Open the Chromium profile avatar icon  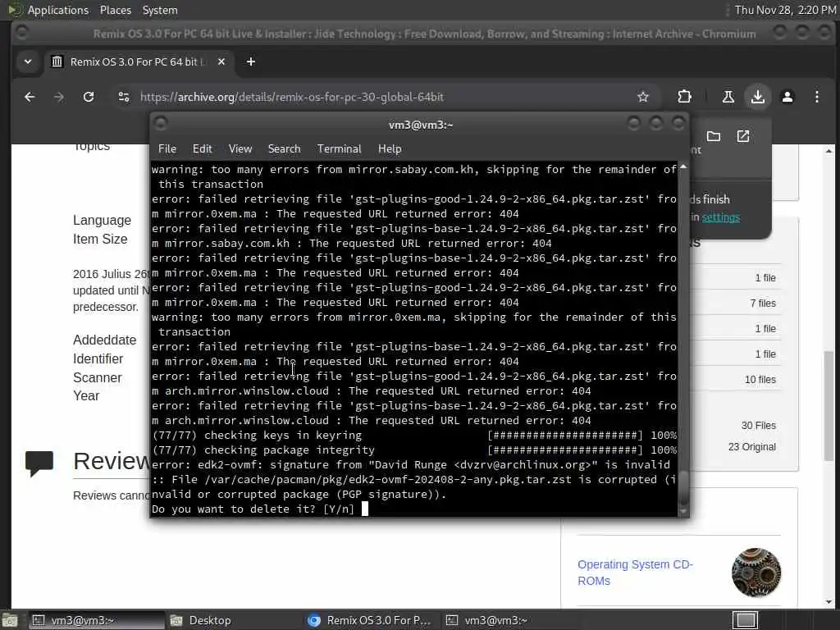coord(787,97)
